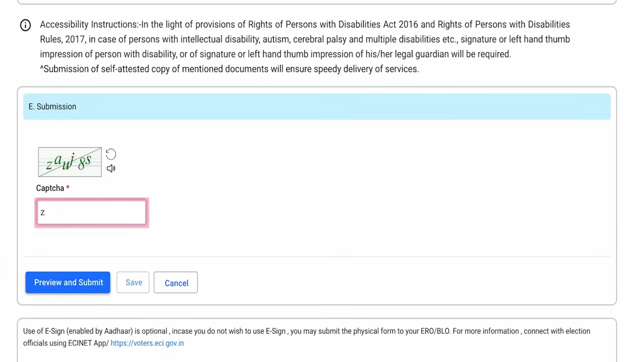Cancel the form submission

(176, 283)
